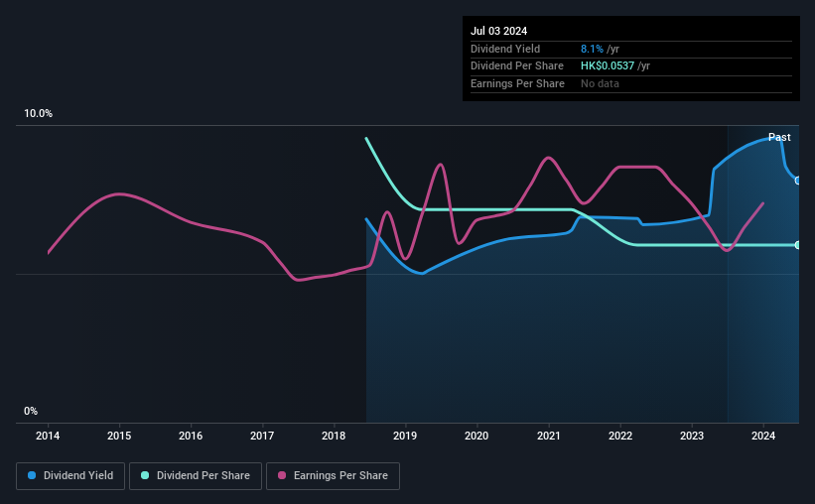Image resolution: width=815 pixels, height=504 pixels.
Task: Click the Dividend Per Share endpoint marker
Action: (x=798, y=245)
